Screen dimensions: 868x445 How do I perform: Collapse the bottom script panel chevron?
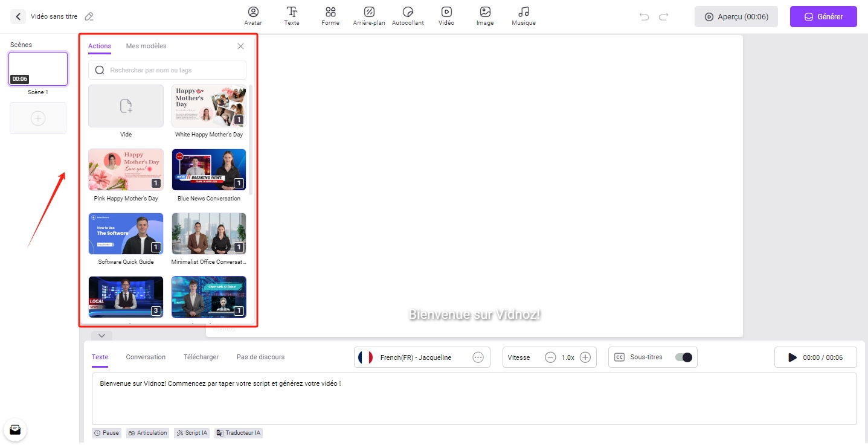pos(101,336)
